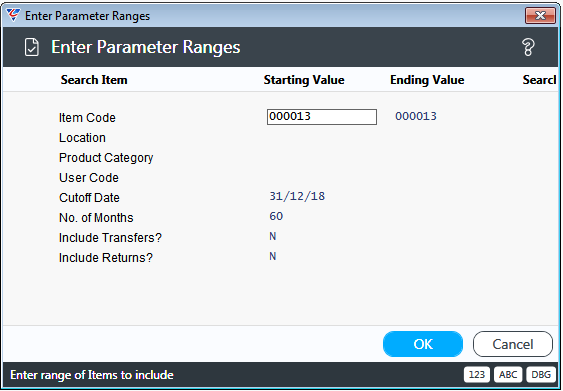Toggle the Include Transfers N value

(273, 236)
